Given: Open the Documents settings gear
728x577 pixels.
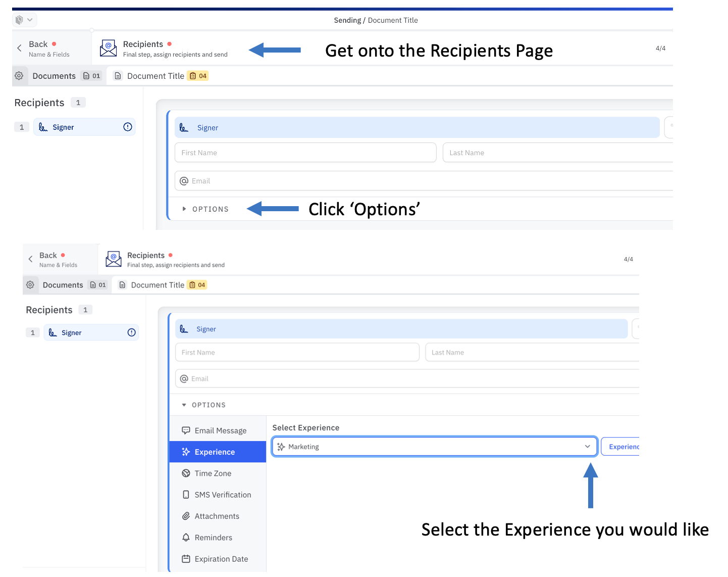Looking at the screenshot, I should 19,75.
